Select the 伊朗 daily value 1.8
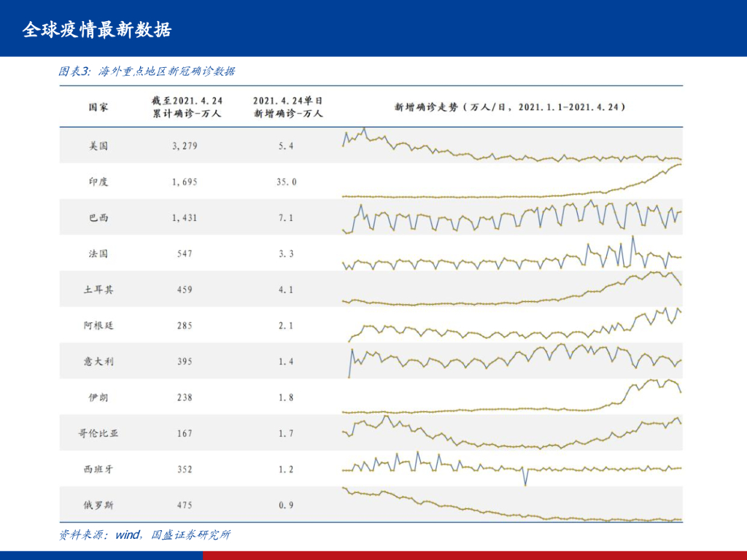The image size is (747, 560). (x=286, y=397)
